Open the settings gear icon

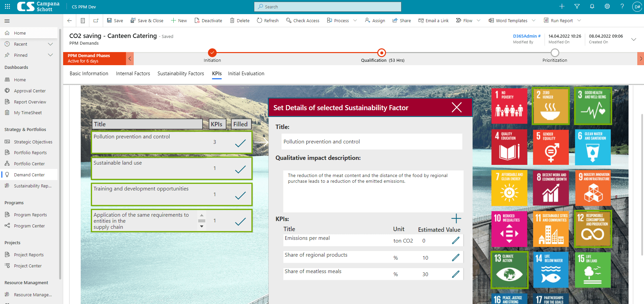tap(607, 6)
